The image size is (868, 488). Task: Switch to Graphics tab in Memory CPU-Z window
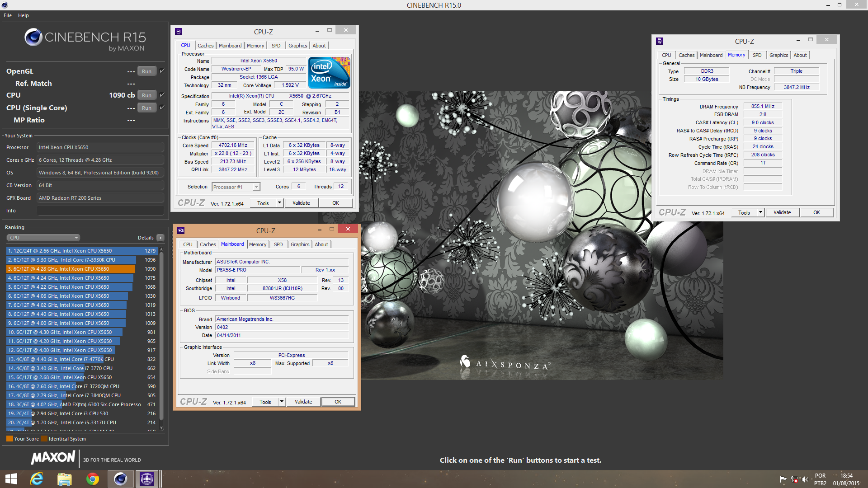pos(779,55)
